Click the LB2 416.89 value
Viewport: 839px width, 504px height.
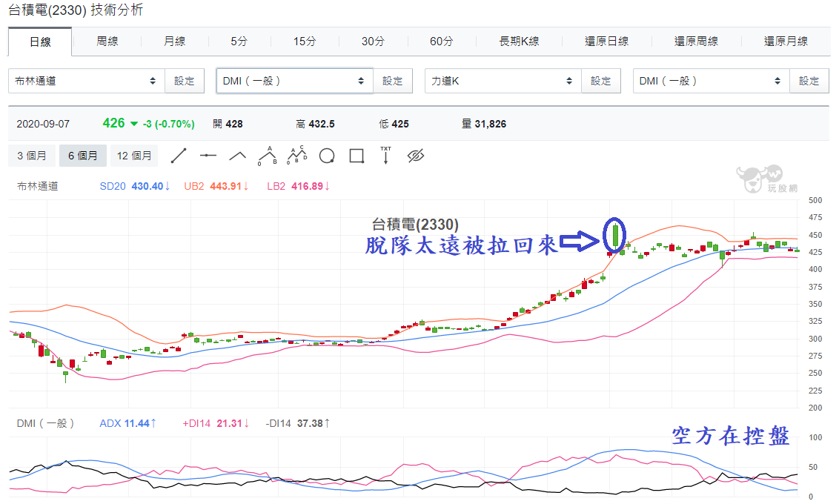[x=298, y=186]
